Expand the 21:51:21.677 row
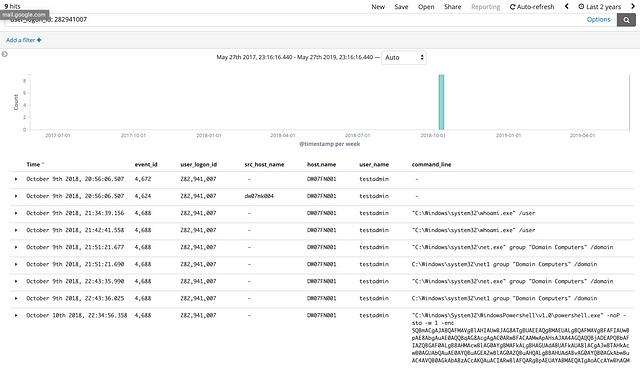The height and width of the screenshot is (369, 640). tap(16, 247)
